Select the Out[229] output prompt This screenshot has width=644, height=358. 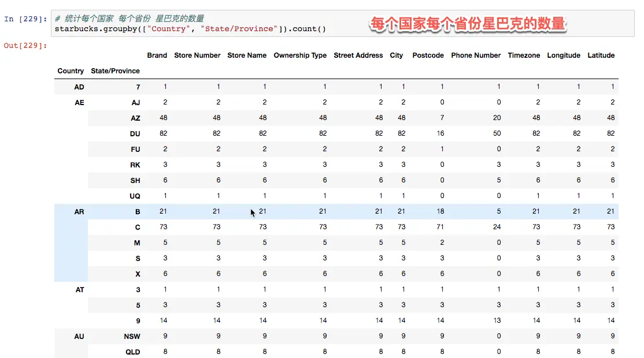tap(25, 46)
